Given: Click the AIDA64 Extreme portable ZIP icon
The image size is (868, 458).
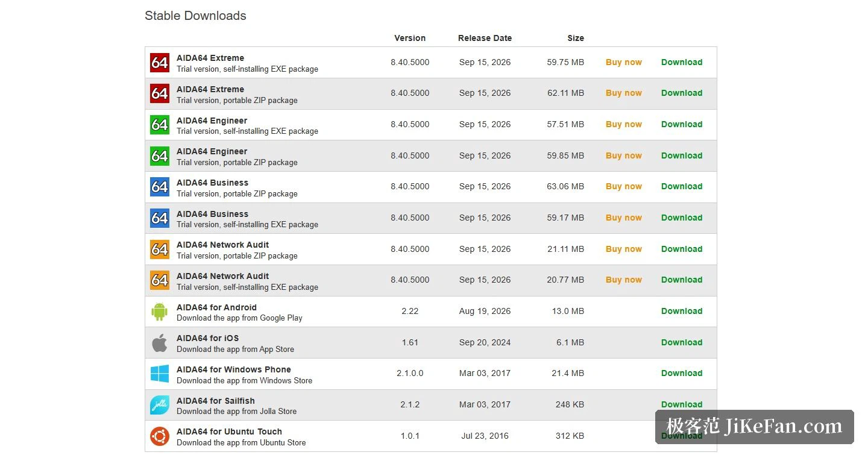Looking at the screenshot, I should pos(160,93).
